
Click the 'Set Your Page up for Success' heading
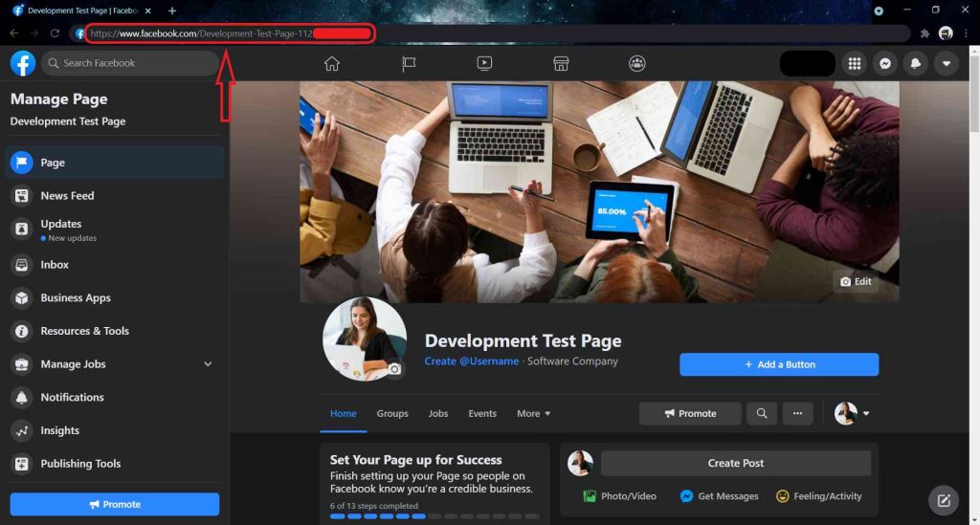415,460
